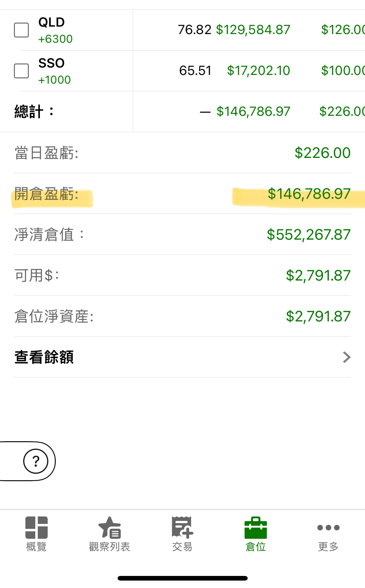Tap the 概覽 overview grid icon
The height and width of the screenshot is (588, 365).
[37, 527]
